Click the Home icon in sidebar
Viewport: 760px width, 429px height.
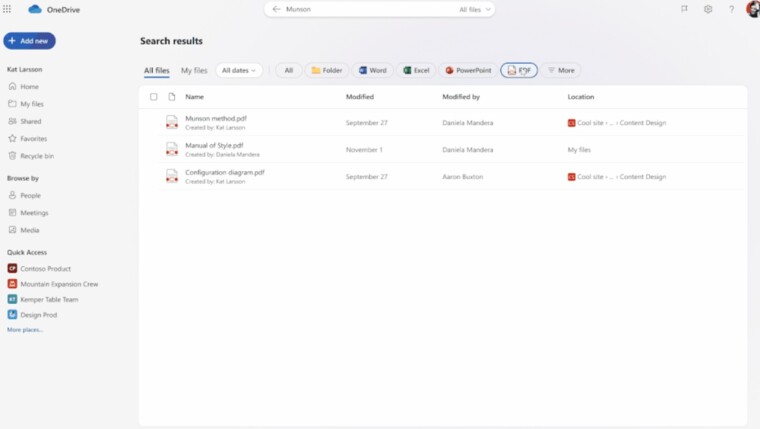pyautogui.click(x=13, y=86)
